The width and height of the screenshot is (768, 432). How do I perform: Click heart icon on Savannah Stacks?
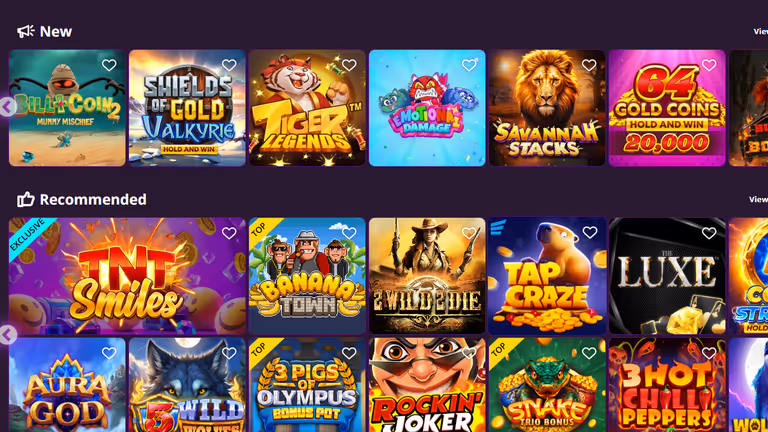coord(589,65)
